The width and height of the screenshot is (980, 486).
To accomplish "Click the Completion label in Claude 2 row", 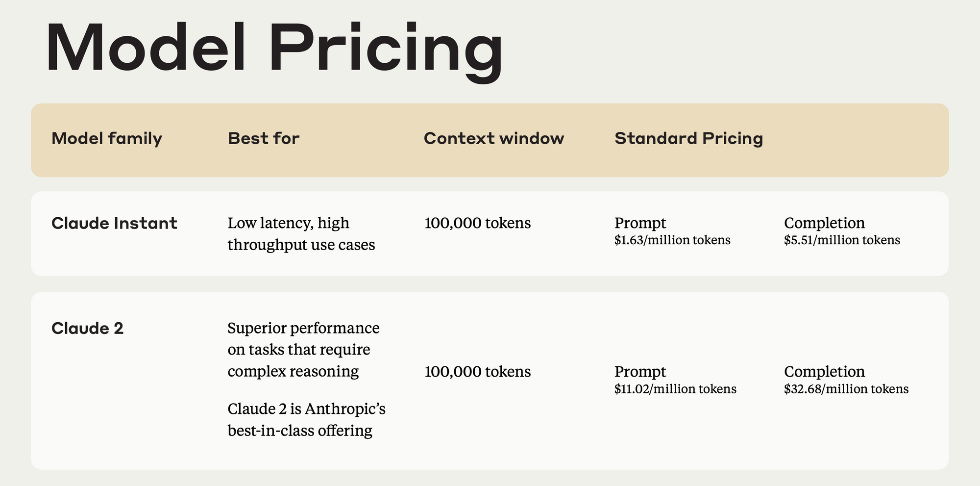I will [825, 372].
